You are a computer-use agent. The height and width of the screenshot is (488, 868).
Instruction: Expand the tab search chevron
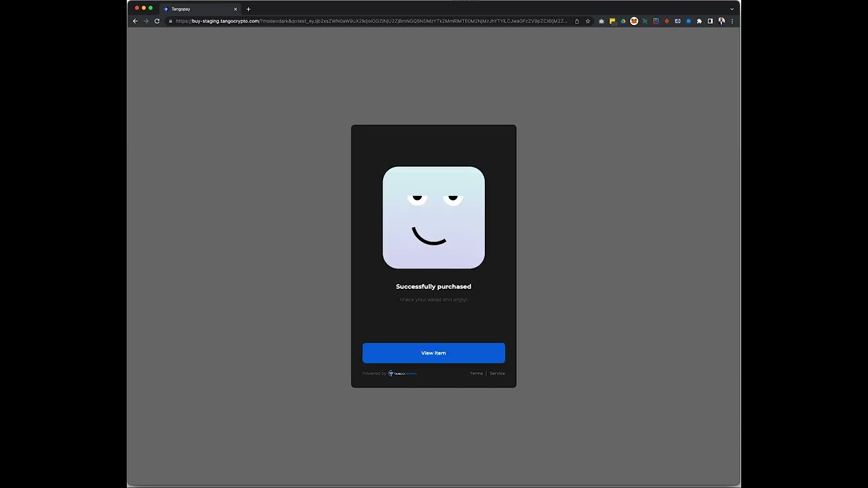pos(732,9)
